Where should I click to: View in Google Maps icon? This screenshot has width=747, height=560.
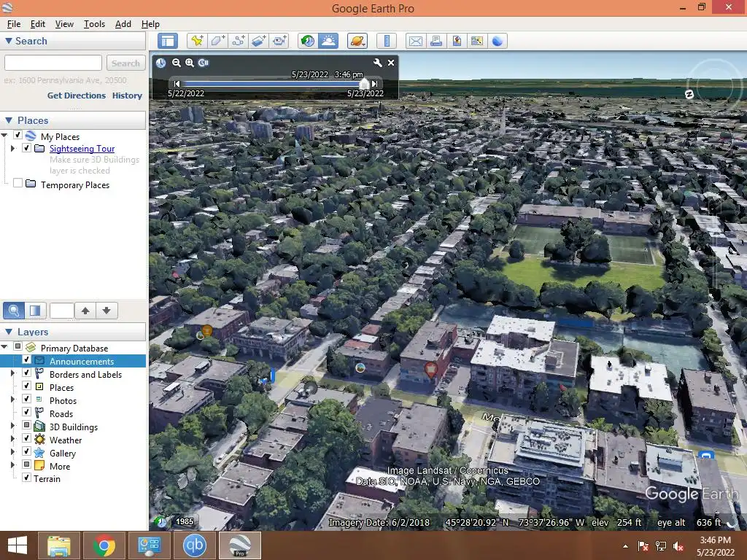tap(477, 41)
